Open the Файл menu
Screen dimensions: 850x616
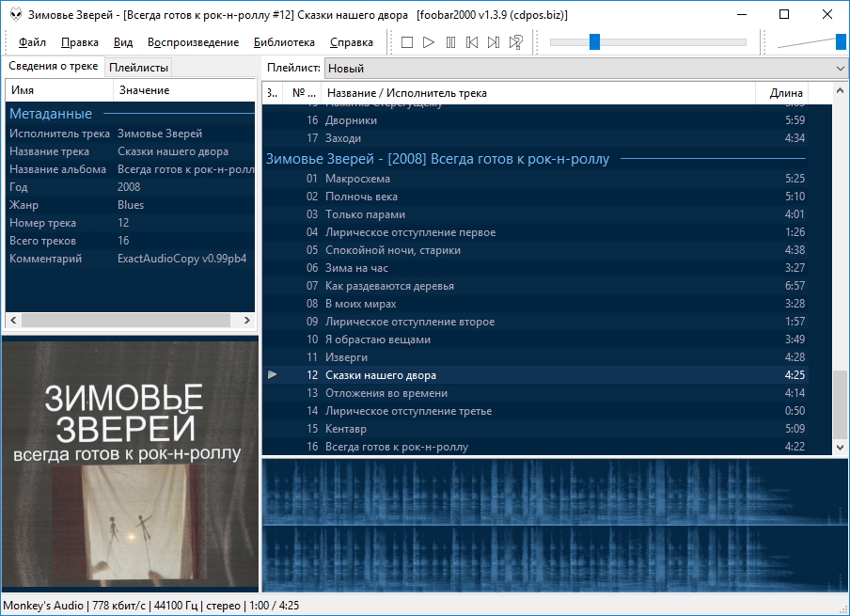[x=32, y=42]
